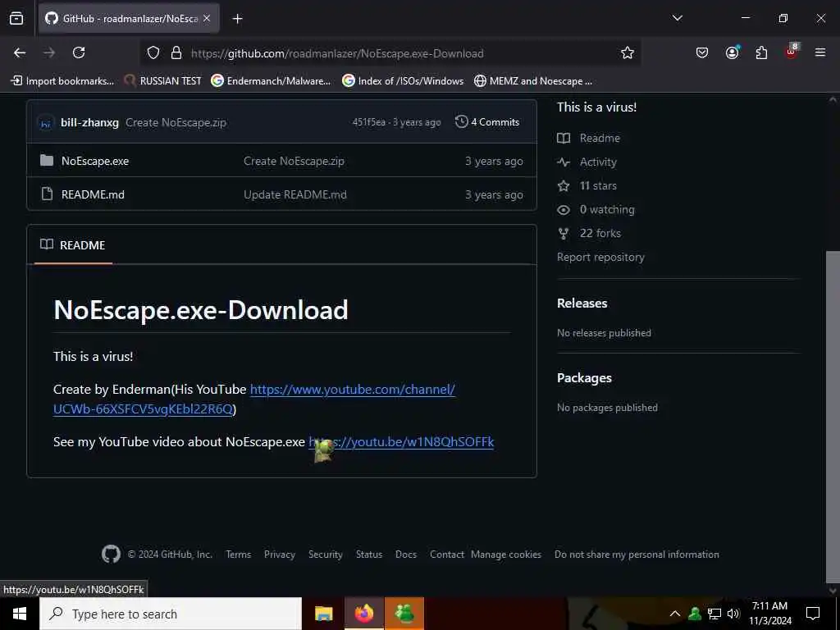Open the notification center icon
840x630 pixels.
tap(813, 614)
